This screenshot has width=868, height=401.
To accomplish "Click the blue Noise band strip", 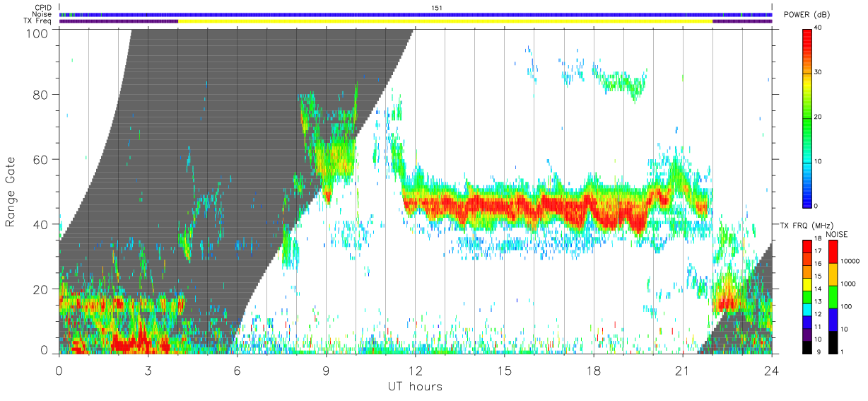I will (x=416, y=14).
